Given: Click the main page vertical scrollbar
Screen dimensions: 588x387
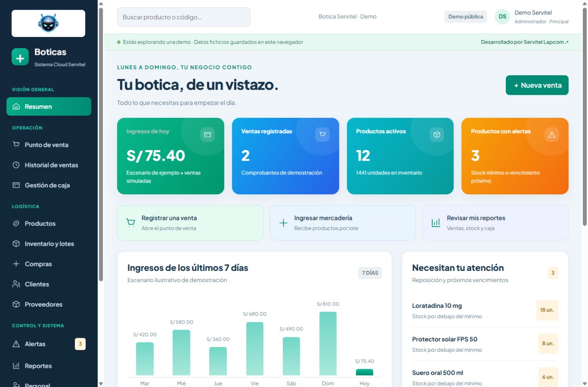Looking at the screenshot, I should [585, 117].
